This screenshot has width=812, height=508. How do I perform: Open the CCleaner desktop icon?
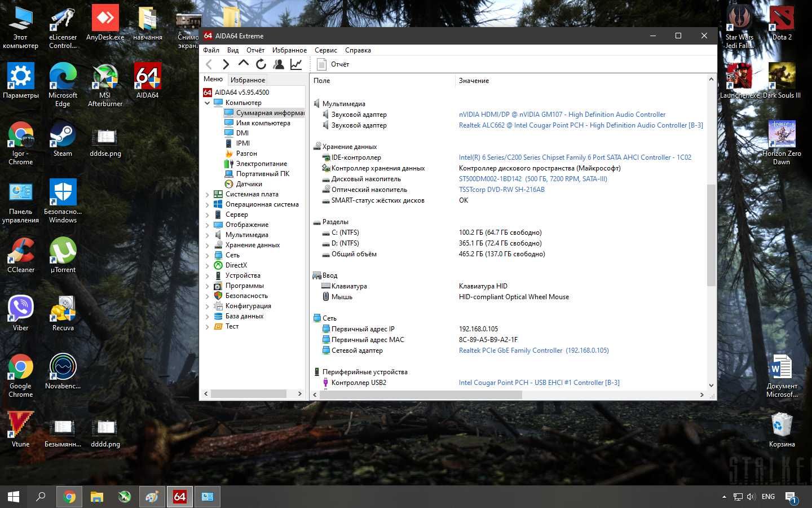tap(21, 256)
